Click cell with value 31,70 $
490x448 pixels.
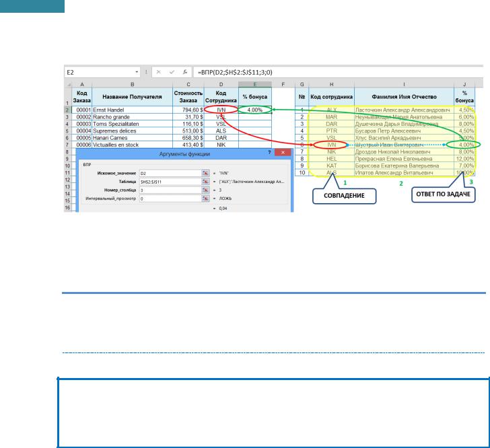click(188, 117)
